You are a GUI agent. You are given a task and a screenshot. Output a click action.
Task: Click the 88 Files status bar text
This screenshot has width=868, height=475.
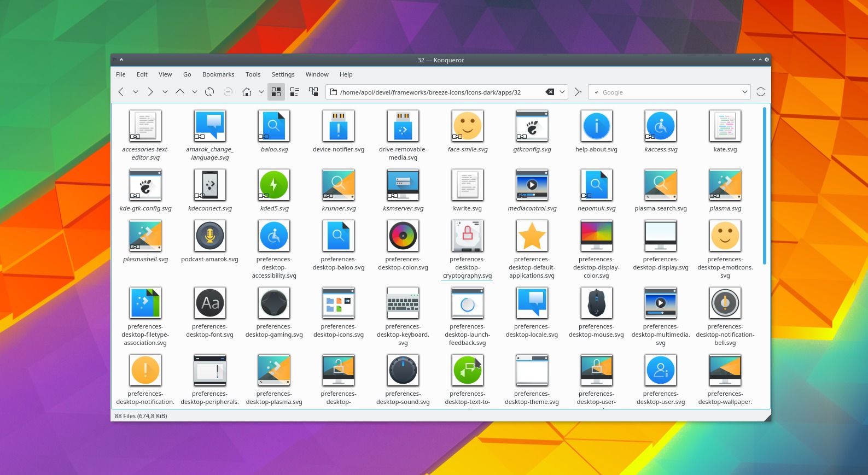pos(141,416)
